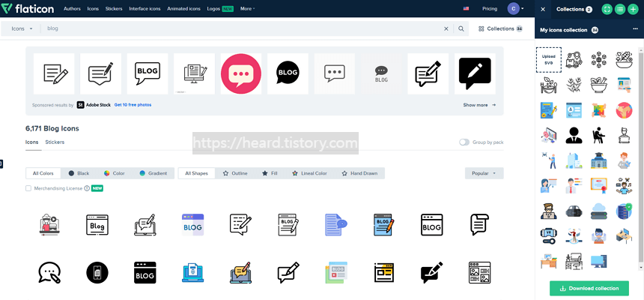This screenshot has height=300, width=644.
Task: Select the web page image layout icon
Action: (x=479, y=272)
